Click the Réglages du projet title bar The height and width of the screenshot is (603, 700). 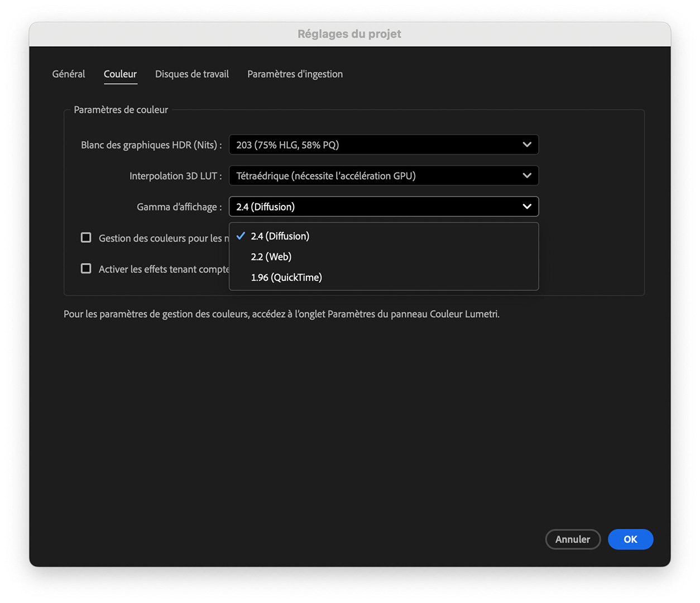[349, 34]
